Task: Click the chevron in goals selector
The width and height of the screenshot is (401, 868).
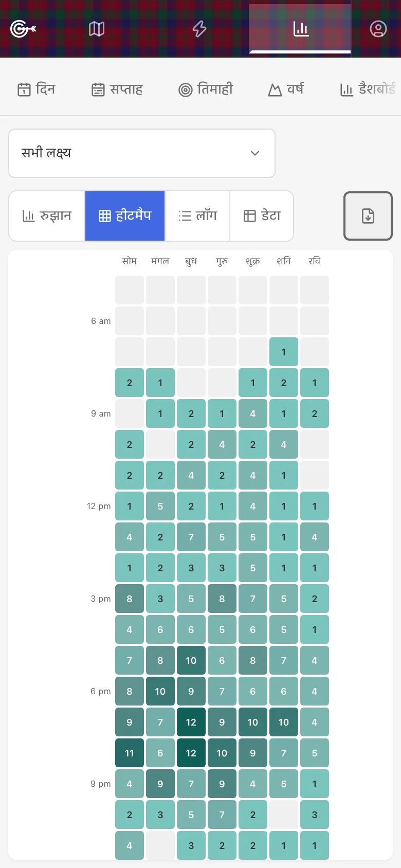Action: click(x=255, y=153)
